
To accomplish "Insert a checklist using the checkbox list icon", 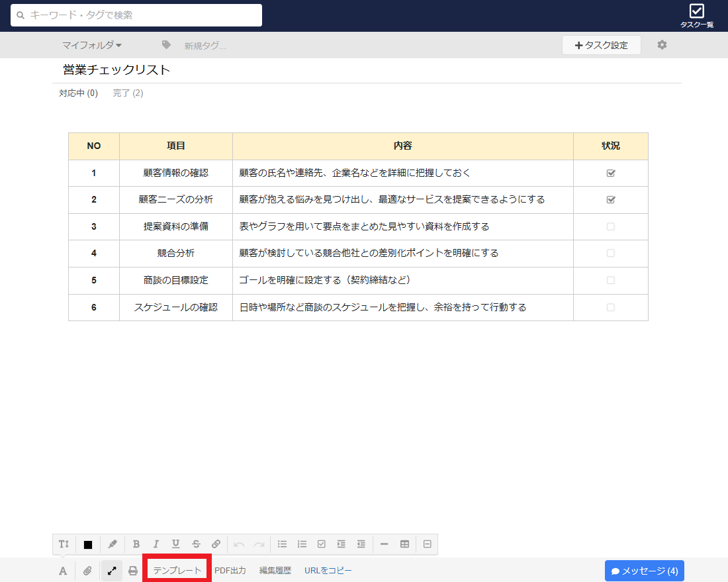I will 321,544.
